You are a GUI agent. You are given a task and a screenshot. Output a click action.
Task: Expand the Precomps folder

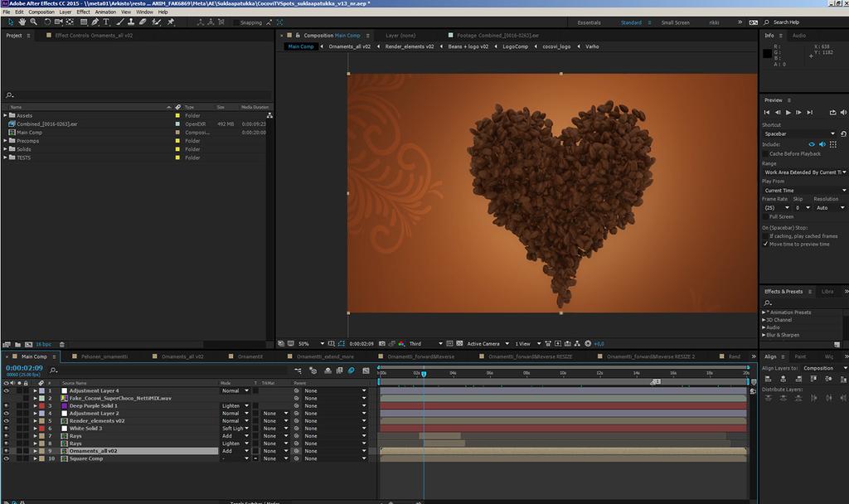click(x=6, y=141)
